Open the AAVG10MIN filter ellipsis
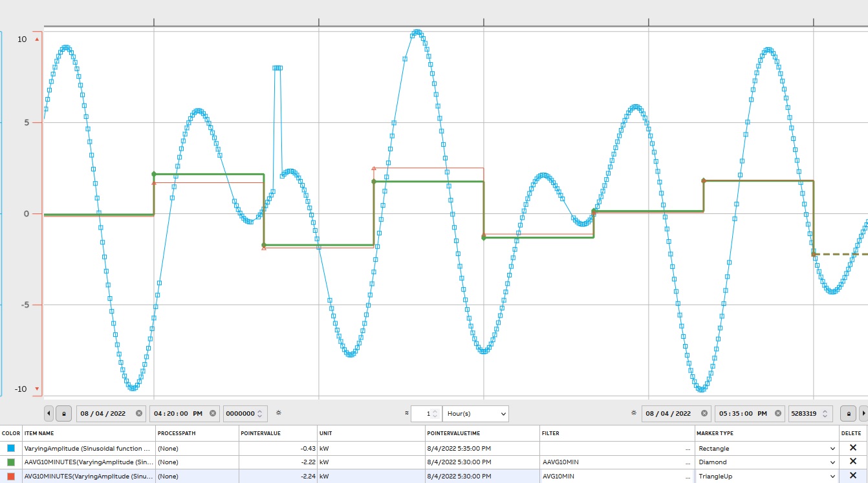 pyautogui.click(x=689, y=464)
